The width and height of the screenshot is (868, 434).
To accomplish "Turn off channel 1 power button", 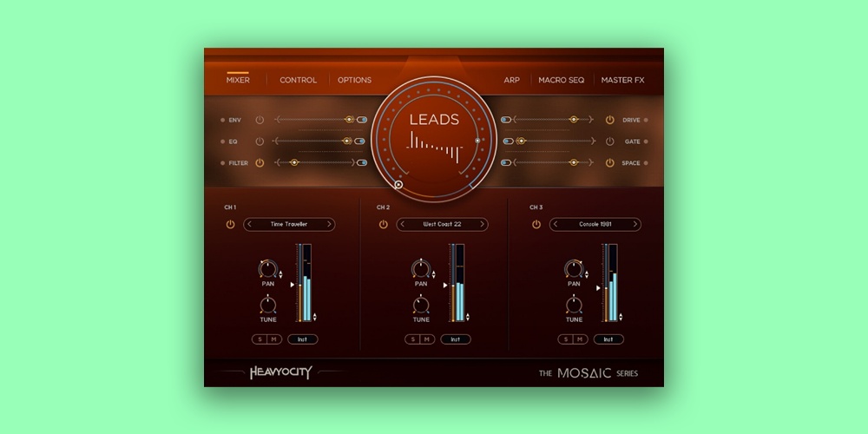I will 230,225.
